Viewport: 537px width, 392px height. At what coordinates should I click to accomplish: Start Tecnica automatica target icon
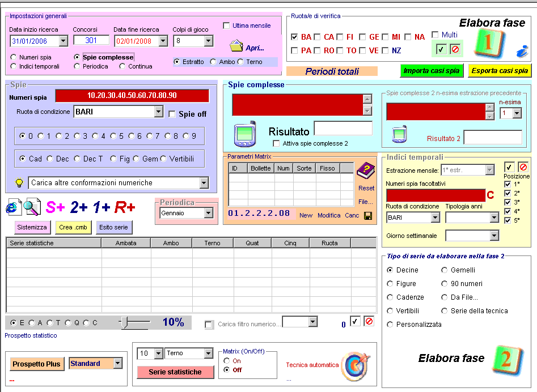pos(356,366)
